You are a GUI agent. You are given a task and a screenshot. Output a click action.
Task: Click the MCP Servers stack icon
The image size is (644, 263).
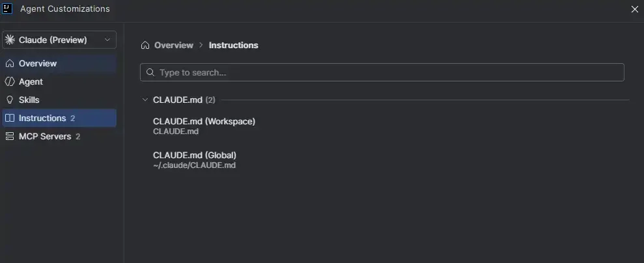[10, 136]
